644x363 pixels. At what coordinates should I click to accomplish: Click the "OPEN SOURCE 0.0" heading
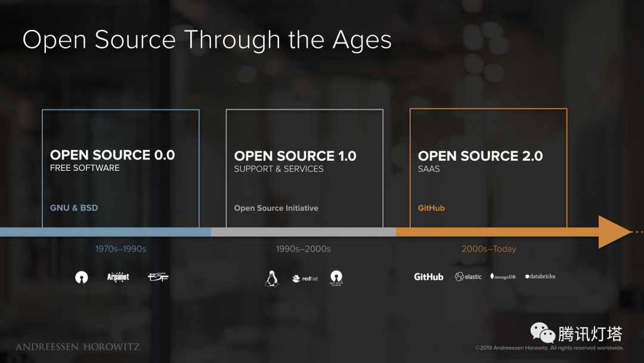113,155
